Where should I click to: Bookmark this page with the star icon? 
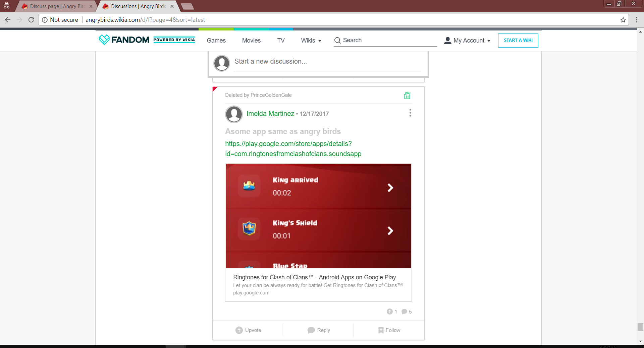[x=623, y=20]
